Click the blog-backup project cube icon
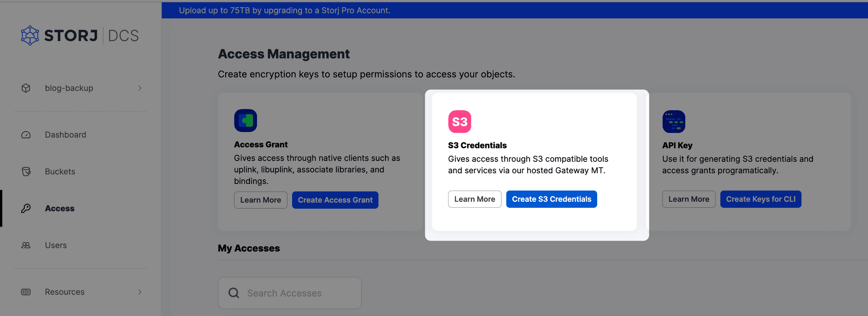 tap(26, 88)
